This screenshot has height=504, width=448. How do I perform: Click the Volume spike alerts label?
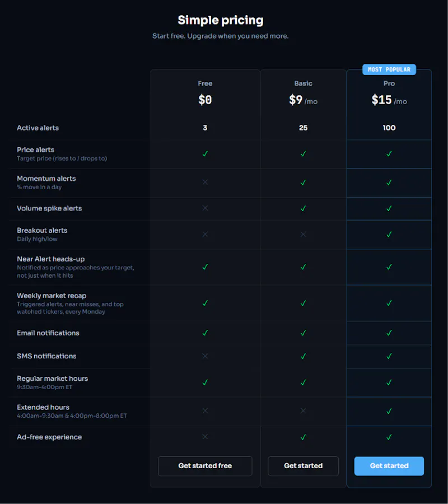[49, 208]
